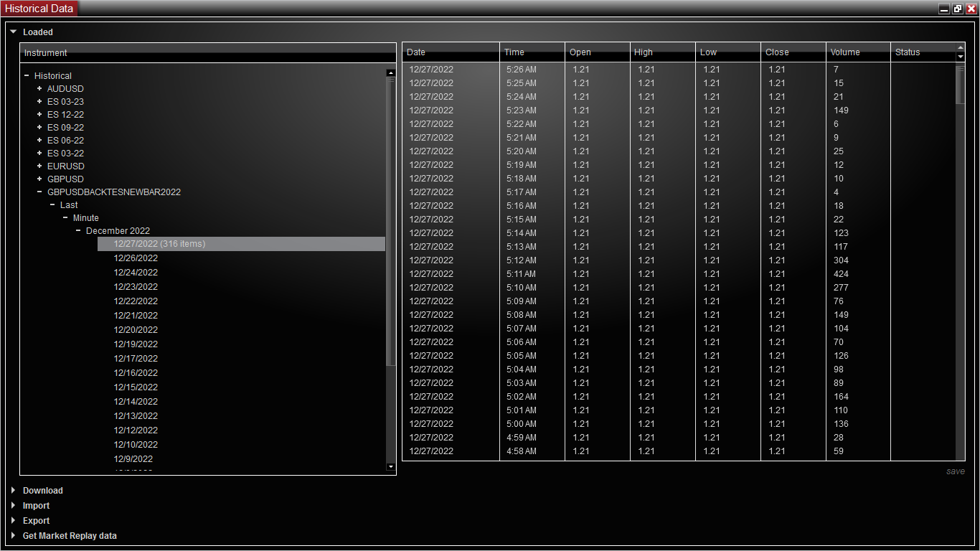Select the 5:26 AM time cell
The width and height of the screenshot is (980, 551).
(522, 70)
